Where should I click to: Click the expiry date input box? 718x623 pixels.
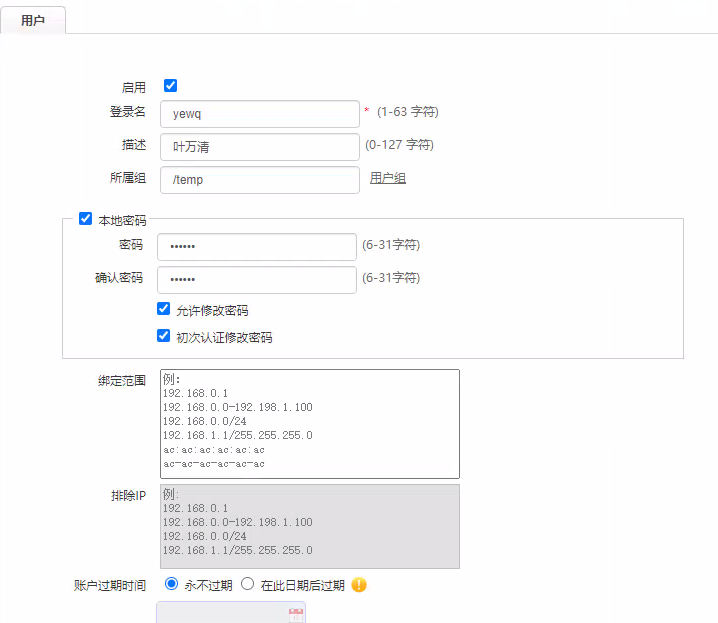coord(222,613)
